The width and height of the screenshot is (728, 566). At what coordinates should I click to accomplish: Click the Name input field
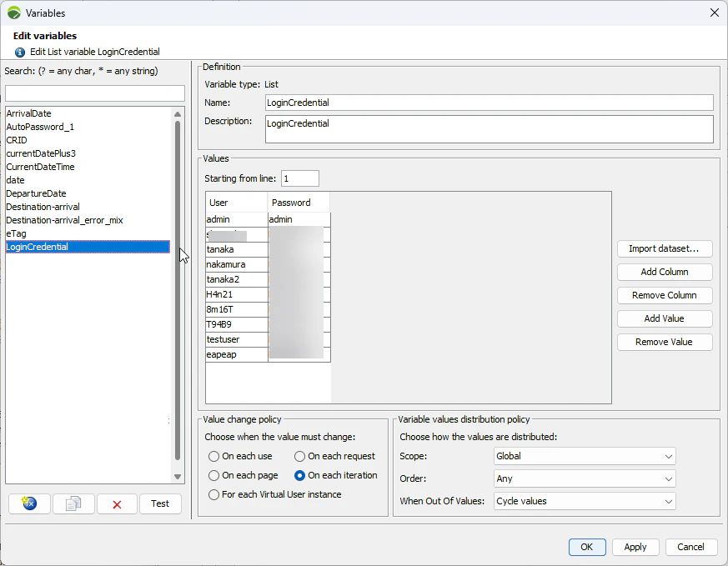490,103
